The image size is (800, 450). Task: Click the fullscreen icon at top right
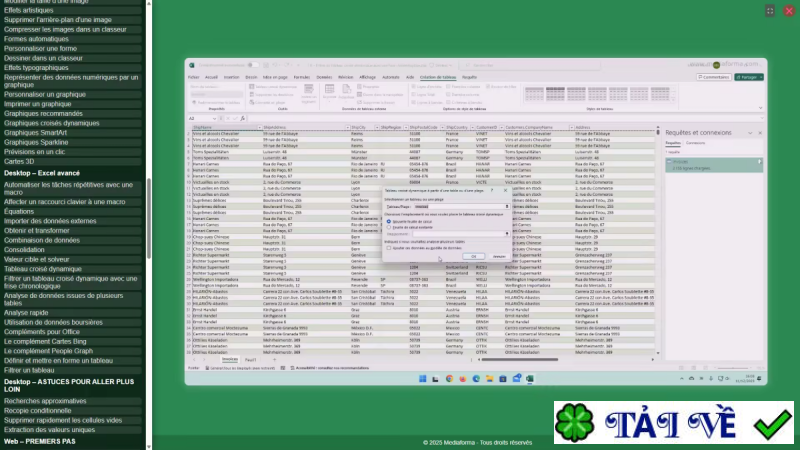pos(770,11)
